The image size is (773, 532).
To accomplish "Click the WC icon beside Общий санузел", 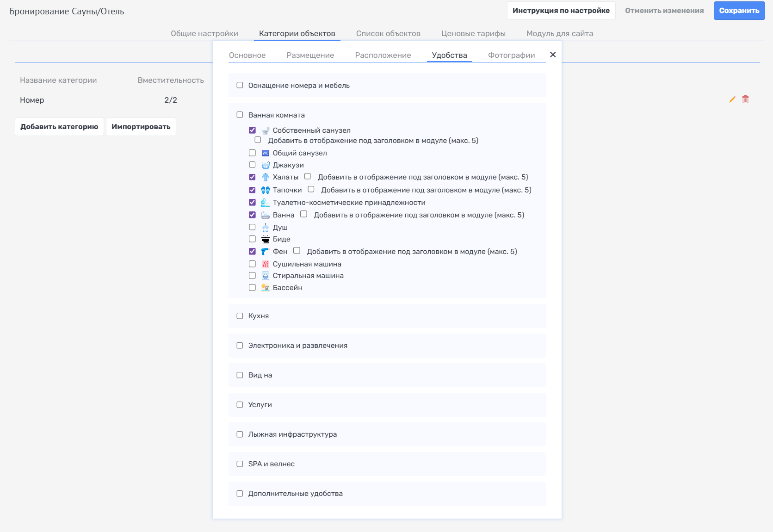I will [x=266, y=153].
